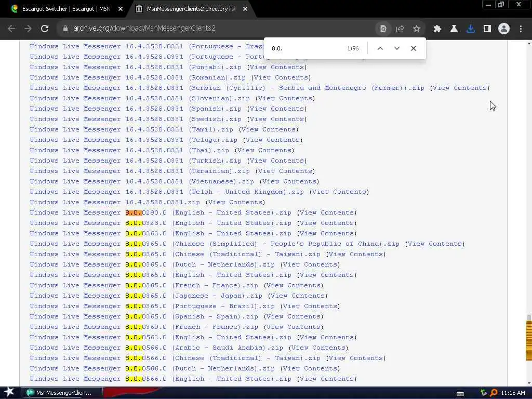Screen dimensions: 532x399
Task: View site information lock icon
Action: click(x=65, y=29)
